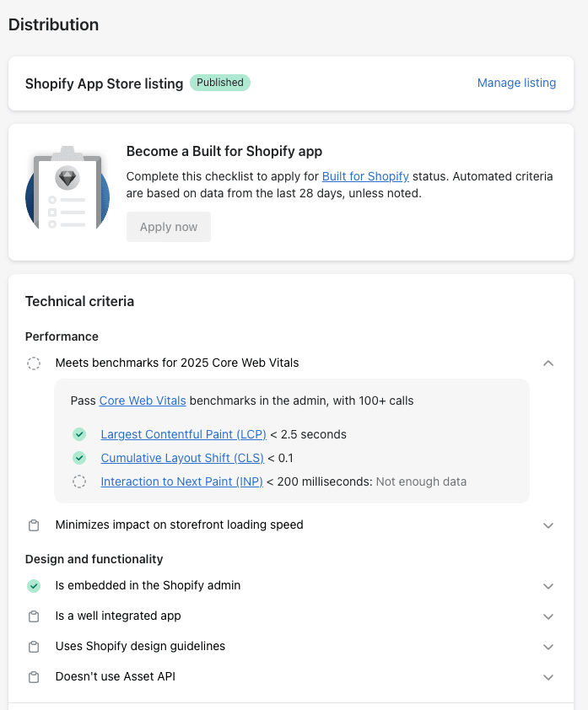Click the Built for Shopify clipboard illustration

pos(67,191)
